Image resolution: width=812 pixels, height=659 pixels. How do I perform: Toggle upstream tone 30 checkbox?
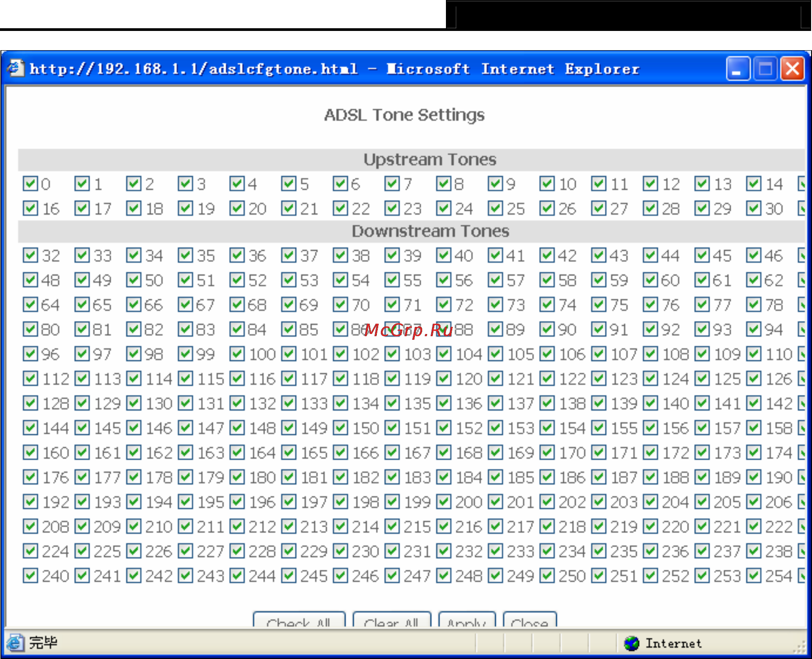[x=754, y=208]
